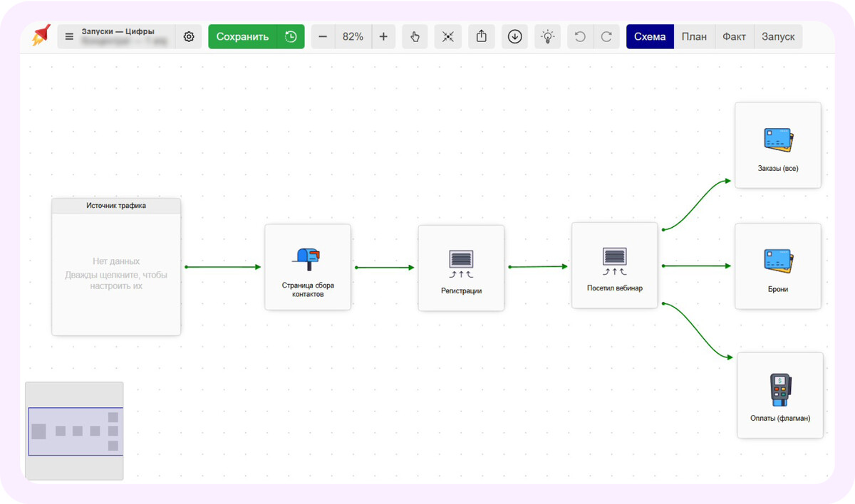
Task: Switch to the Схема tab
Action: click(650, 37)
